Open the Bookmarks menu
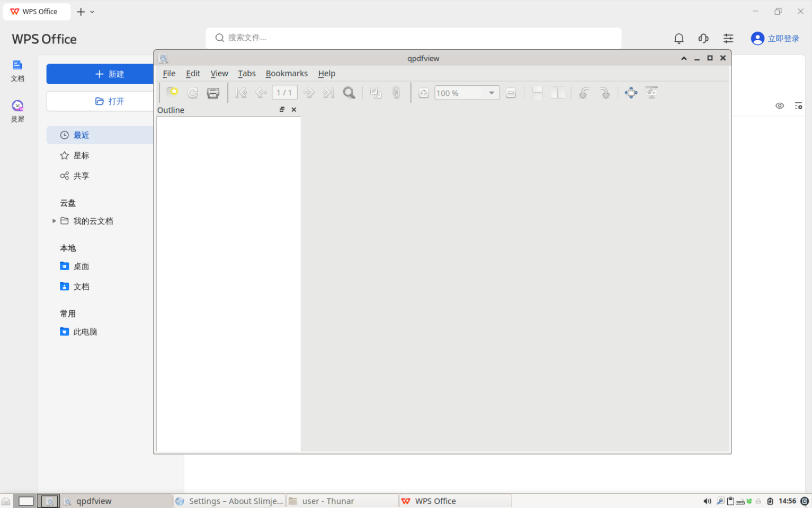This screenshot has width=812, height=508. [287, 74]
